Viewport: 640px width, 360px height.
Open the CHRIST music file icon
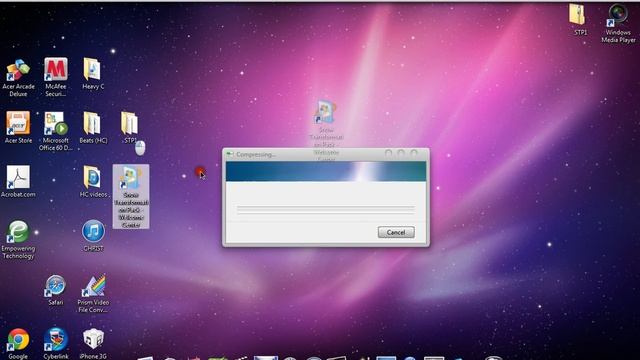click(x=93, y=236)
